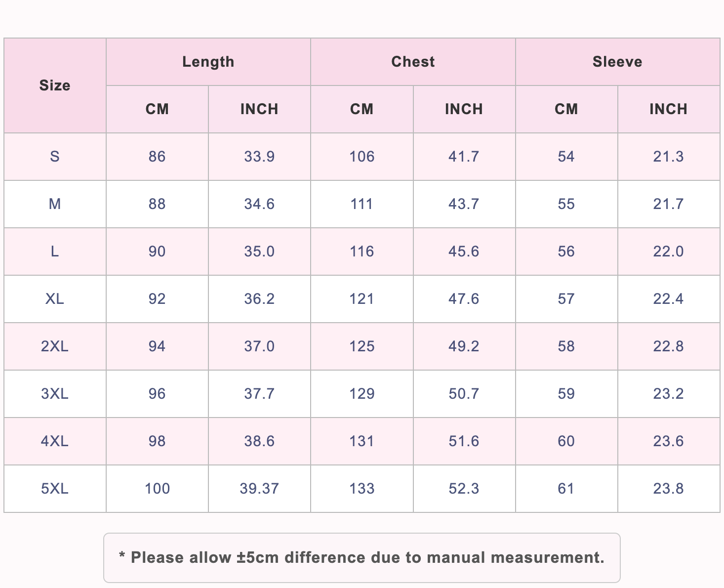The width and height of the screenshot is (724, 588).
Task: Click the 116 chest CM value
Action: 362,252
